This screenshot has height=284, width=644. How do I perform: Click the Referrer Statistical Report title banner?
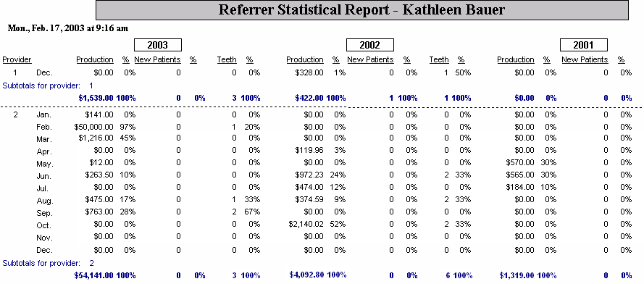(x=361, y=10)
